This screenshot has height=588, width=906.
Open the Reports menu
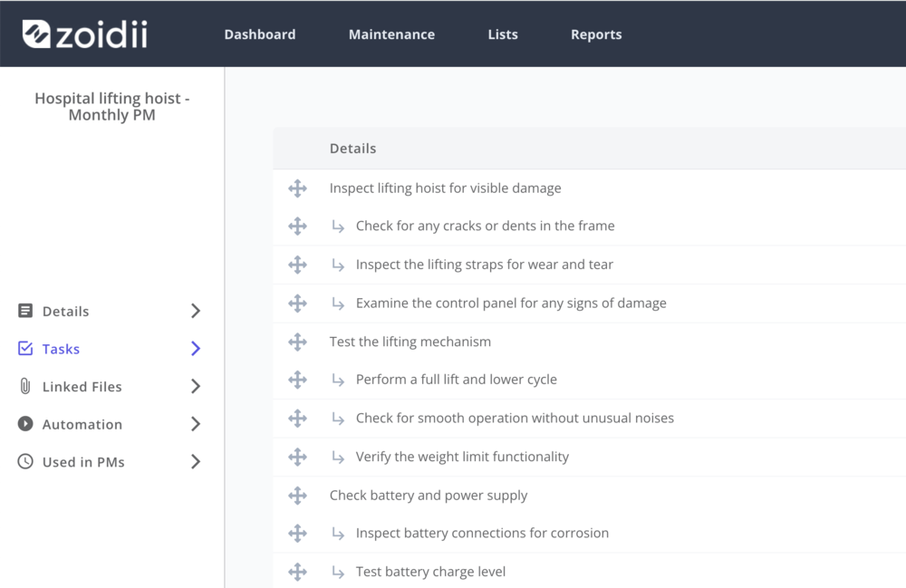(x=596, y=34)
